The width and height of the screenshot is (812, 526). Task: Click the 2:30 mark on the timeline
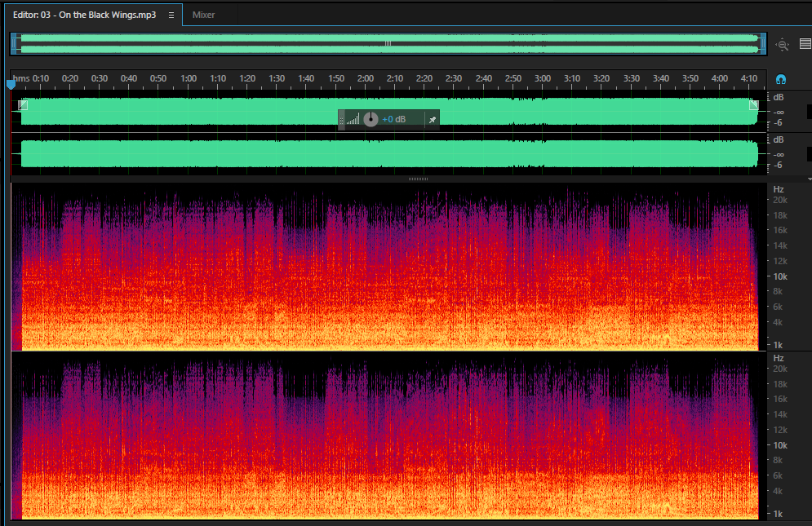point(454,78)
